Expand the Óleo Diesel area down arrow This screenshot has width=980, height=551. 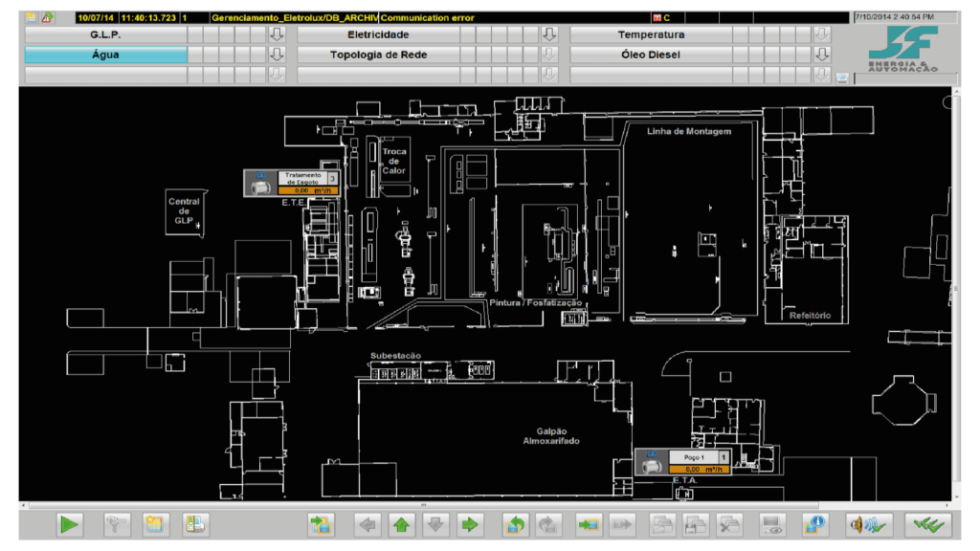point(822,55)
